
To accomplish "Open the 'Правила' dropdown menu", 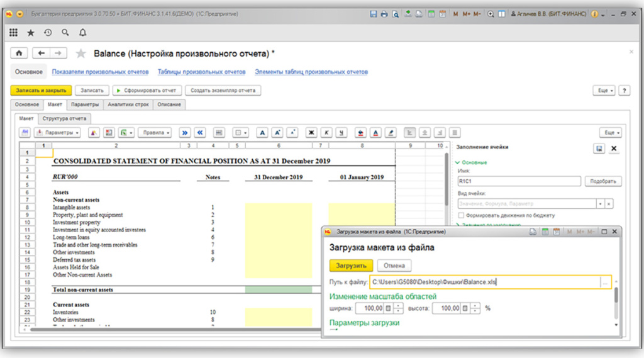I will coord(155,133).
